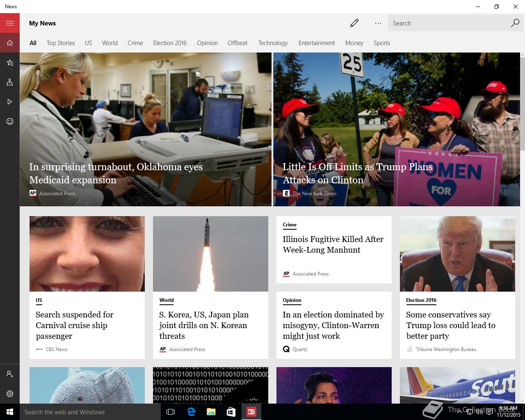This screenshot has width=525, height=420.
Task: Click the US category label on card
Action: [39, 300]
